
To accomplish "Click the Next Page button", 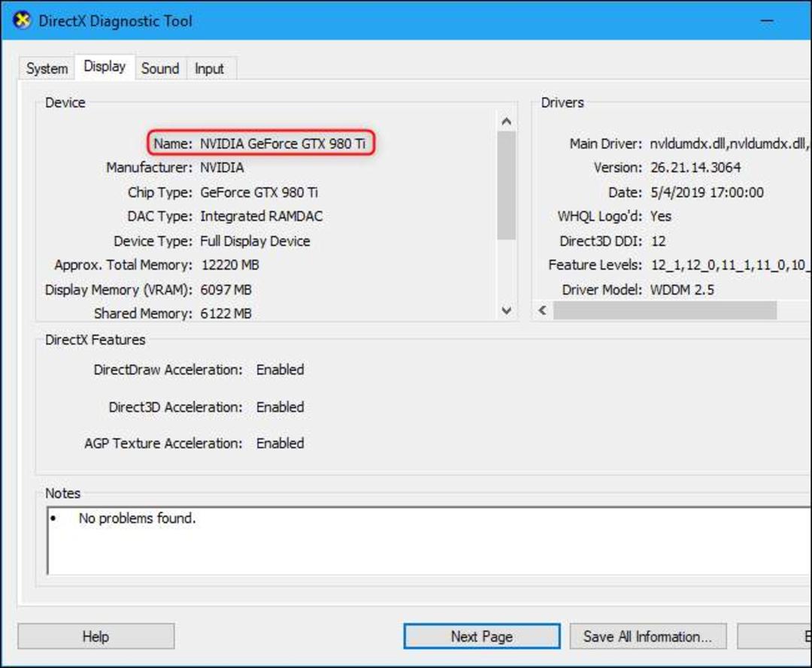I will click(x=482, y=636).
